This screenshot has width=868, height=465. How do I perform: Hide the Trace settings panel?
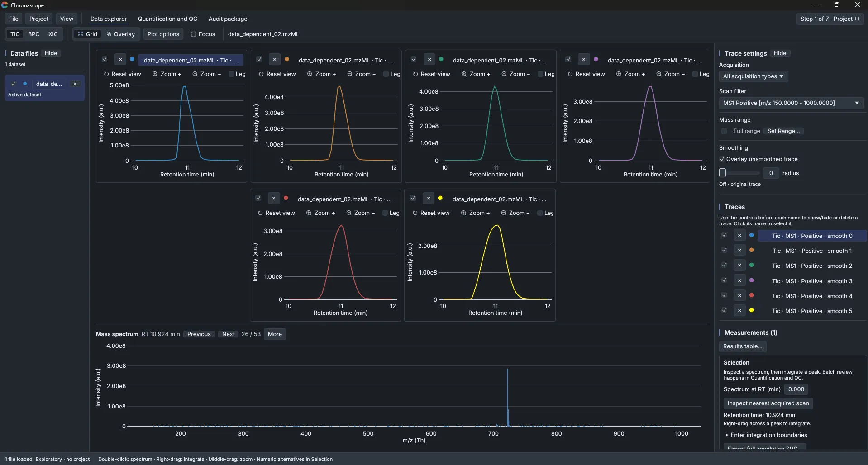[x=780, y=53]
